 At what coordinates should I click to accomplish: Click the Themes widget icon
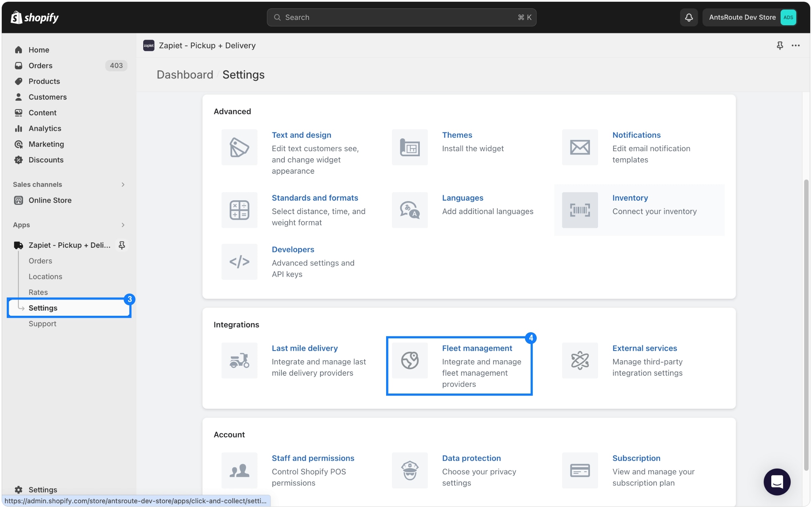click(409, 147)
